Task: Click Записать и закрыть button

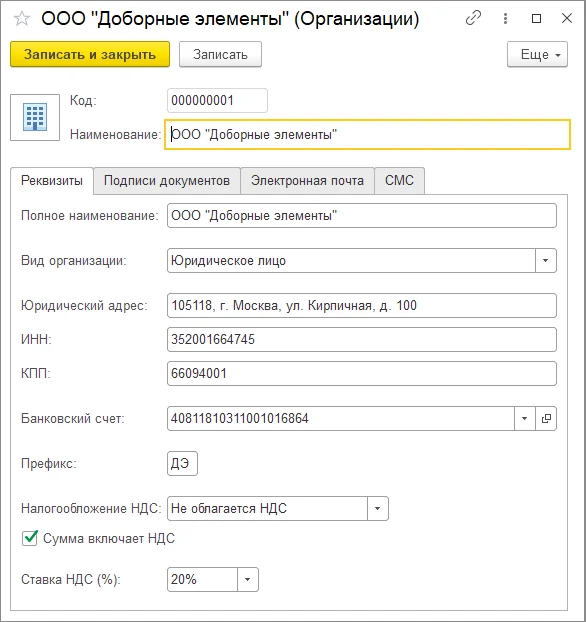Action: click(x=90, y=54)
